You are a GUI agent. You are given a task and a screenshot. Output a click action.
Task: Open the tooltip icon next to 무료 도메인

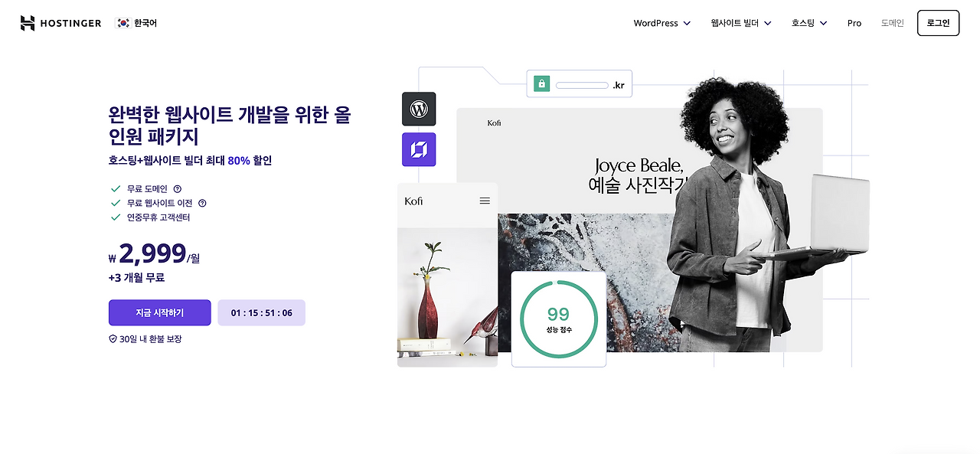[x=178, y=188]
